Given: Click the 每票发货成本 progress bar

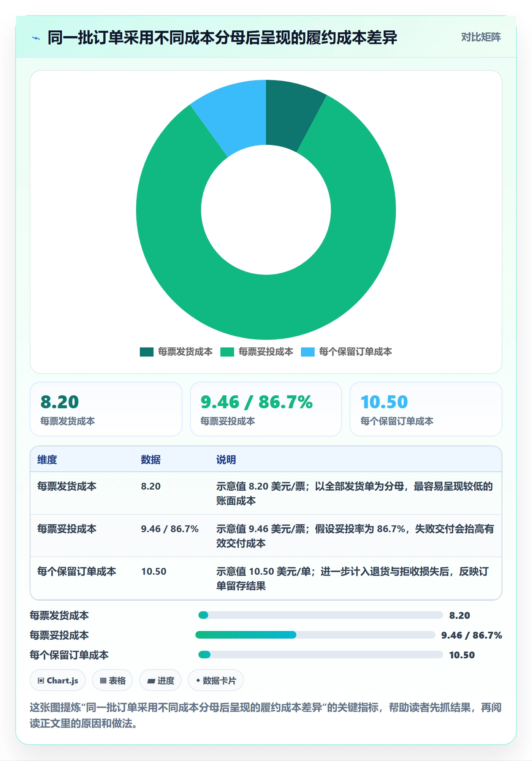Looking at the screenshot, I should point(320,615).
